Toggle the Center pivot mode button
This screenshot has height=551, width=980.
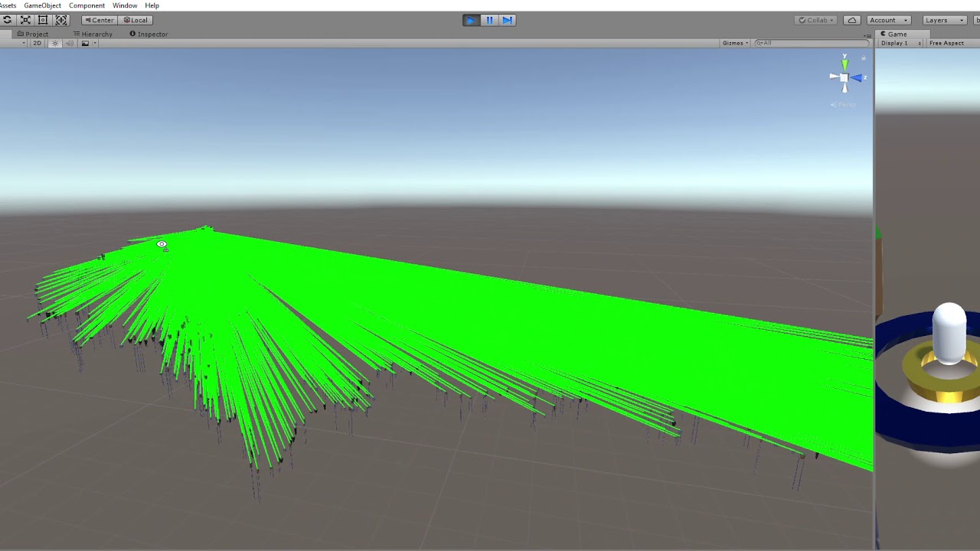(x=100, y=20)
